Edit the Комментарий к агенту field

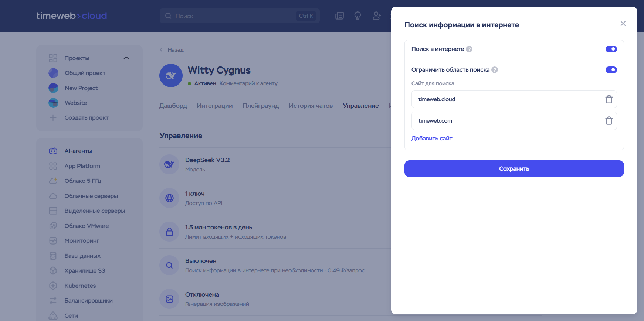pyautogui.click(x=248, y=83)
